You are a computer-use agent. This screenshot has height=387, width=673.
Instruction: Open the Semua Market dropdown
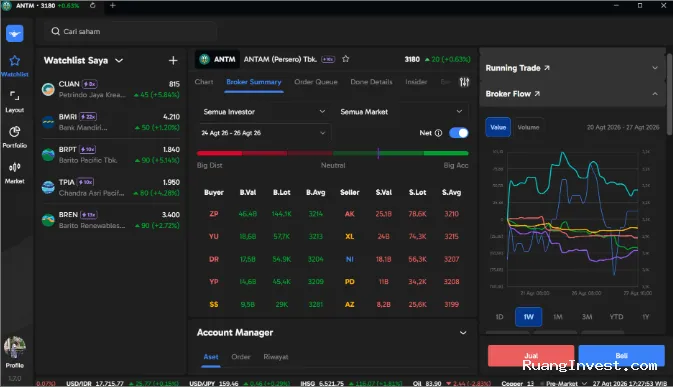pos(401,112)
